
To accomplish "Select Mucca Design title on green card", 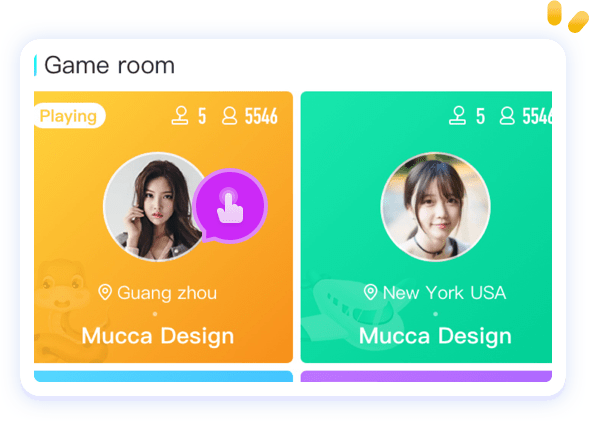I will [x=435, y=336].
